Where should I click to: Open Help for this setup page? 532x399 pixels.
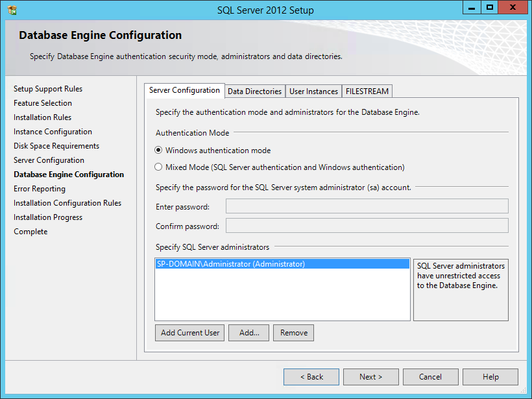click(x=490, y=377)
